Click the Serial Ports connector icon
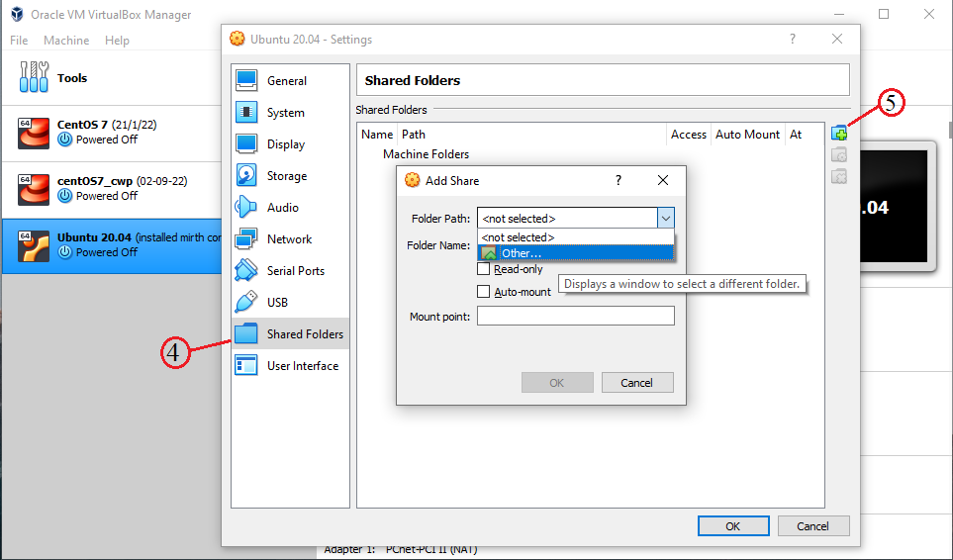Viewport: 953px width, 560px height. click(246, 270)
